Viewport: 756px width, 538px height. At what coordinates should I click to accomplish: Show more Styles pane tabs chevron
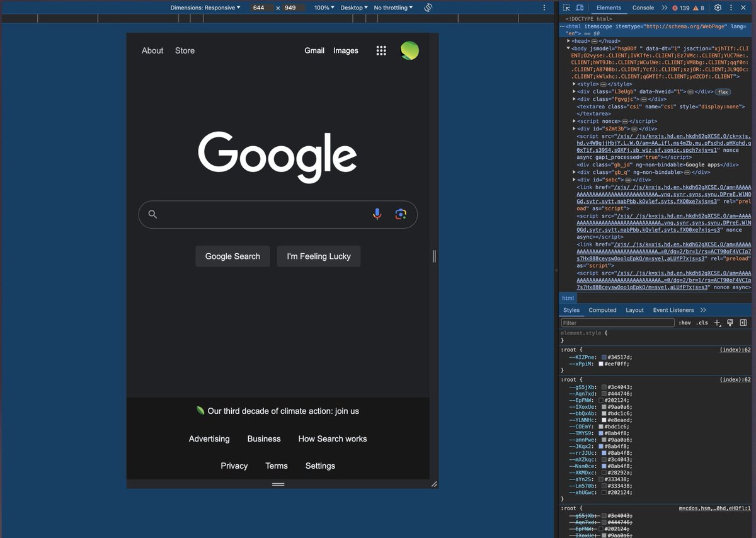703,310
